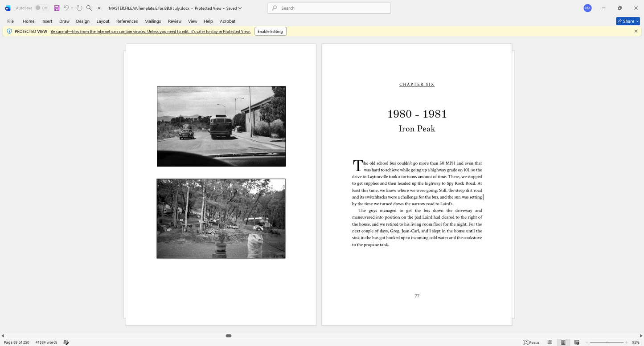This screenshot has width=644, height=346.
Task: Click the 95% zoom level
Action: (x=636, y=342)
